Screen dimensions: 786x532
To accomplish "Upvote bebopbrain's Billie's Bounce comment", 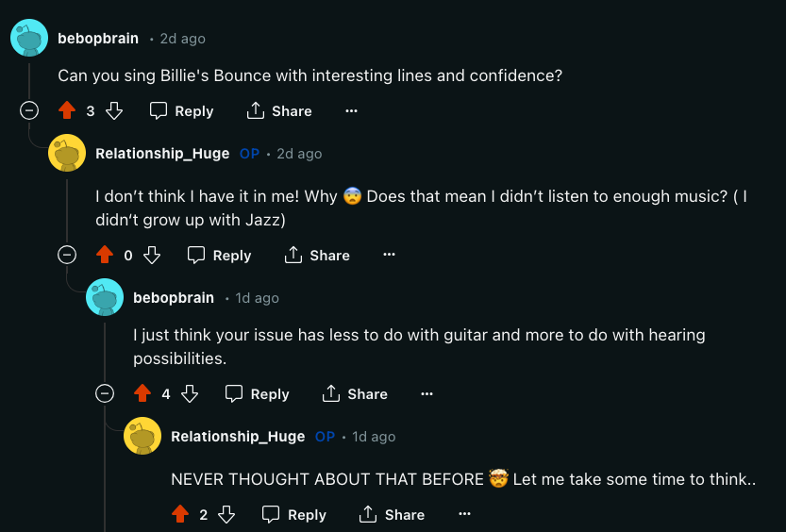I will 66,111.
